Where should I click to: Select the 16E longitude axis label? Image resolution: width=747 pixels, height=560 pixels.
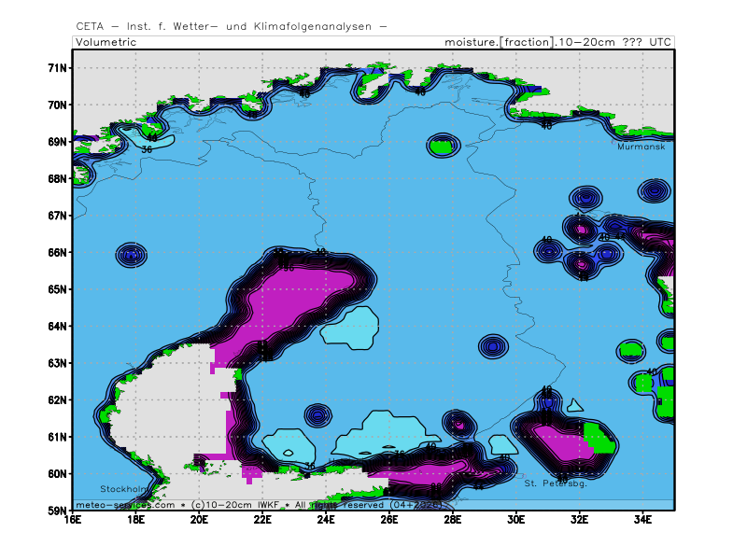click(73, 519)
